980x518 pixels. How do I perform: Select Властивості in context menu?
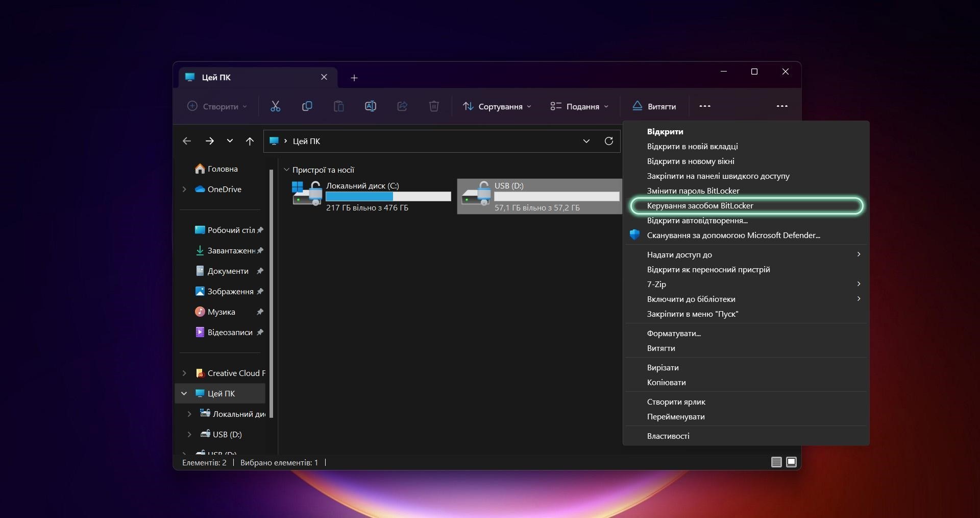[x=668, y=436]
